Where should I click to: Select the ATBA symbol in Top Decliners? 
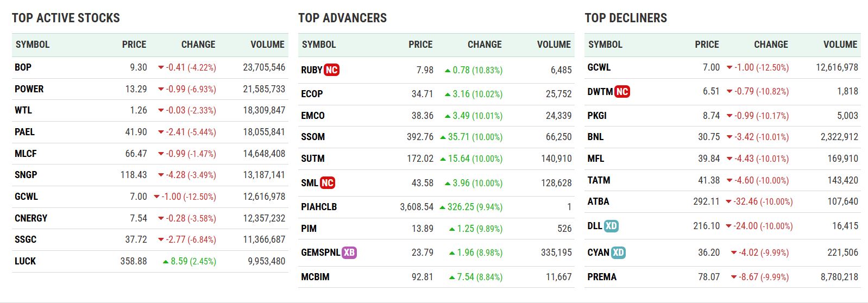coord(598,201)
